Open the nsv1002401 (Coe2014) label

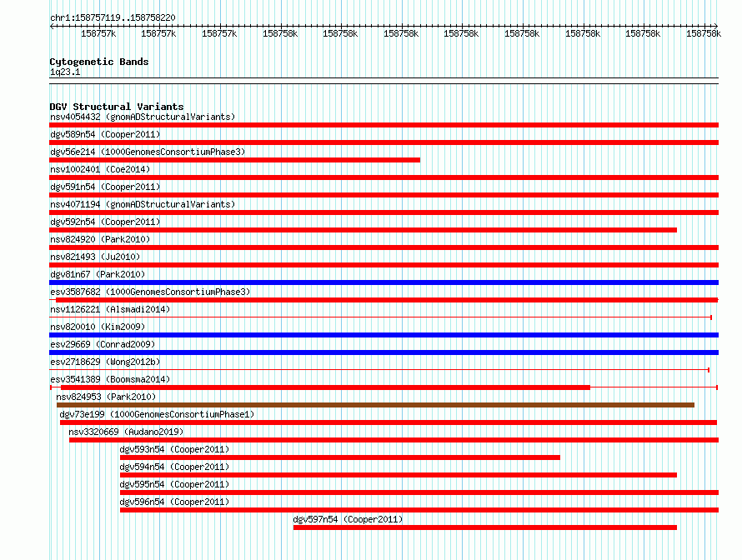(100, 169)
